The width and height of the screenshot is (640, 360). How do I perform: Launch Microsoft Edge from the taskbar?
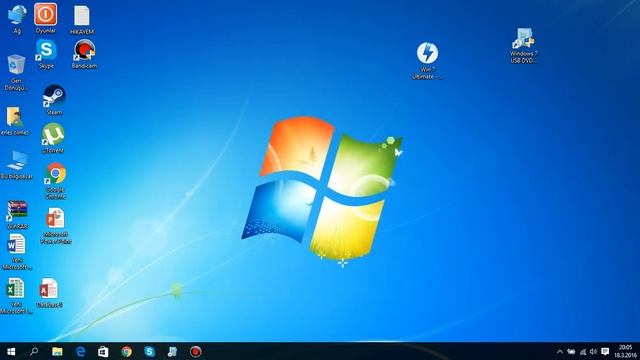click(x=80, y=351)
